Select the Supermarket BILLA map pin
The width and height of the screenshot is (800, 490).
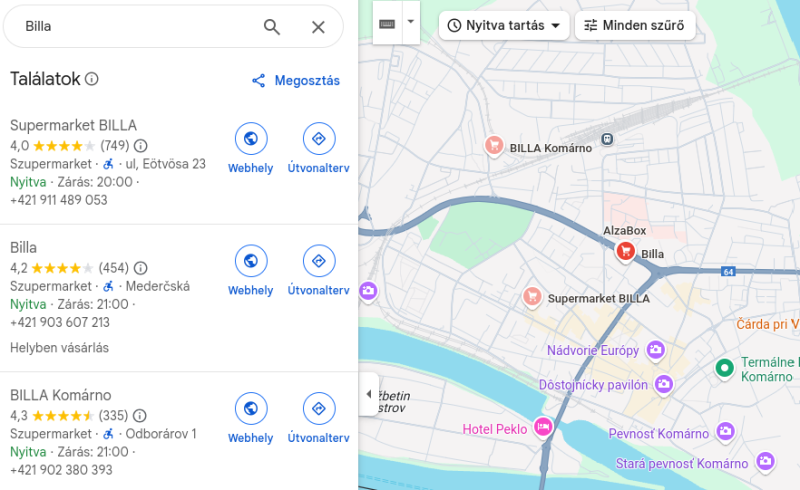[532, 296]
